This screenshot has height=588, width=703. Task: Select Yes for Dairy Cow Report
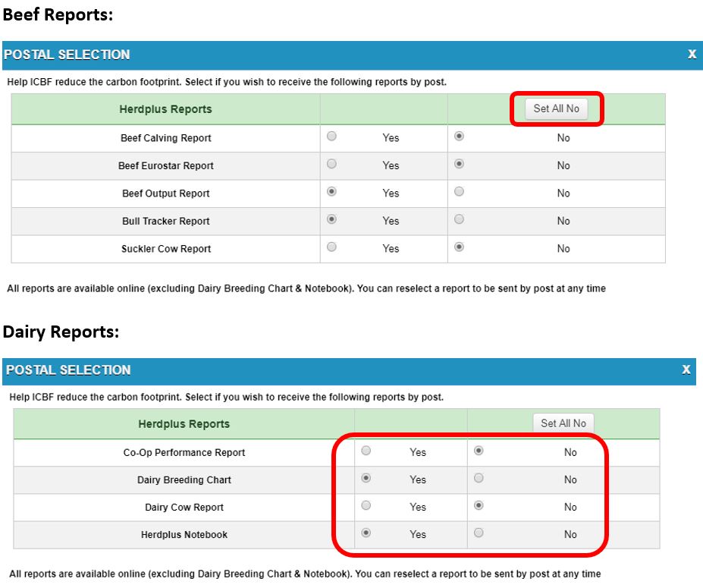[366, 505]
